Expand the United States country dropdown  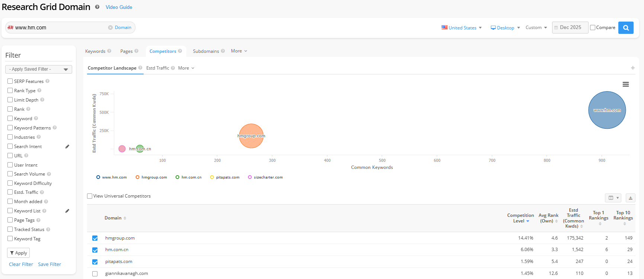tap(462, 28)
